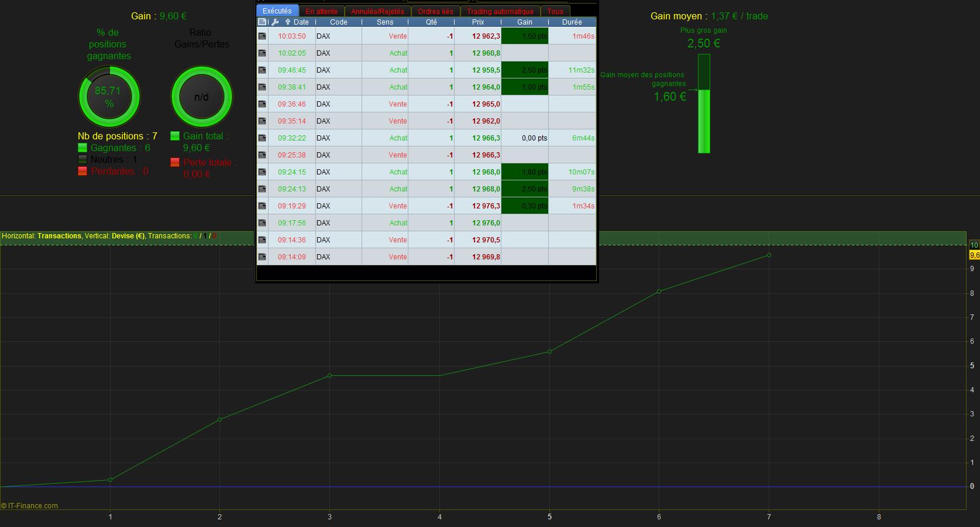
Task: Sort orders by the Qté column header
Action: pos(431,22)
